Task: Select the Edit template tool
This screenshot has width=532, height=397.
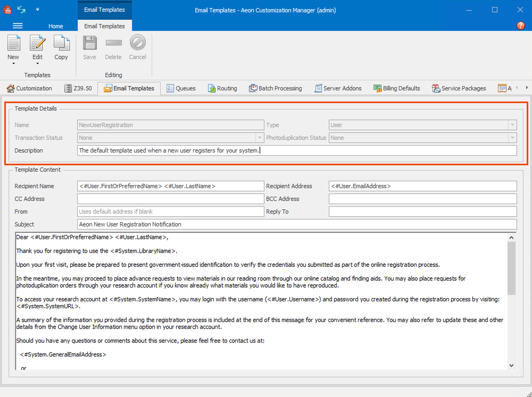Action: tap(37, 48)
